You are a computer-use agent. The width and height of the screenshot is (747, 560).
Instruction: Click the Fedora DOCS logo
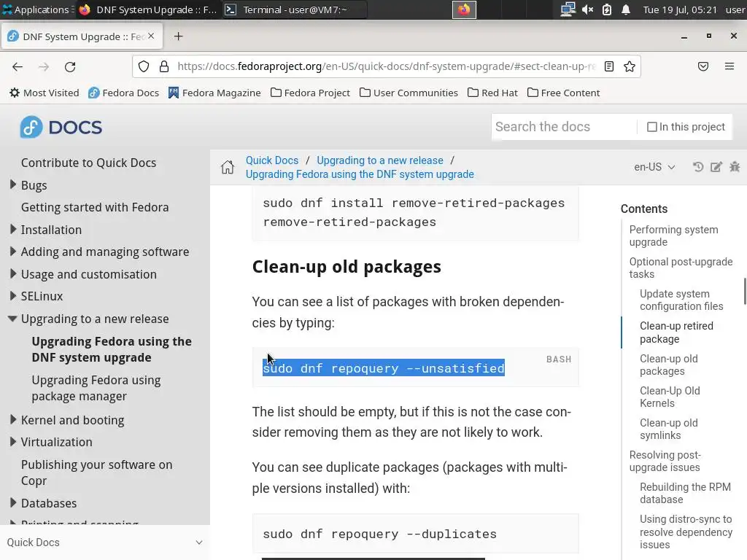coord(61,127)
